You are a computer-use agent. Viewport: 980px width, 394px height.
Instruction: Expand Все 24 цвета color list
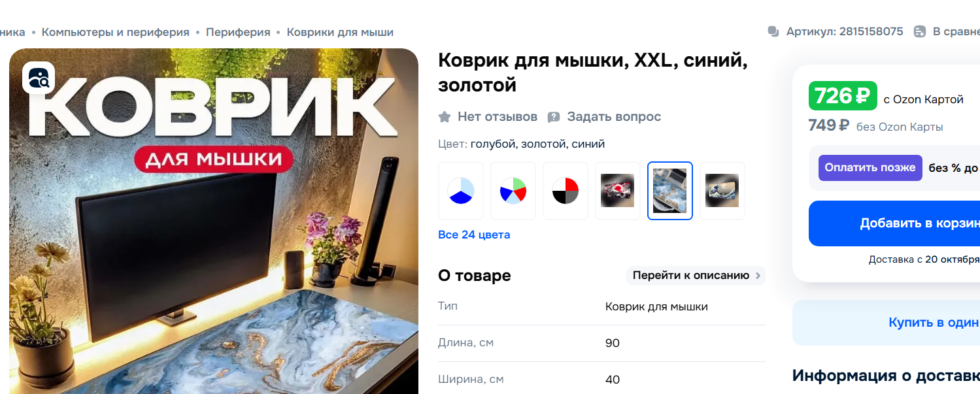[474, 235]
